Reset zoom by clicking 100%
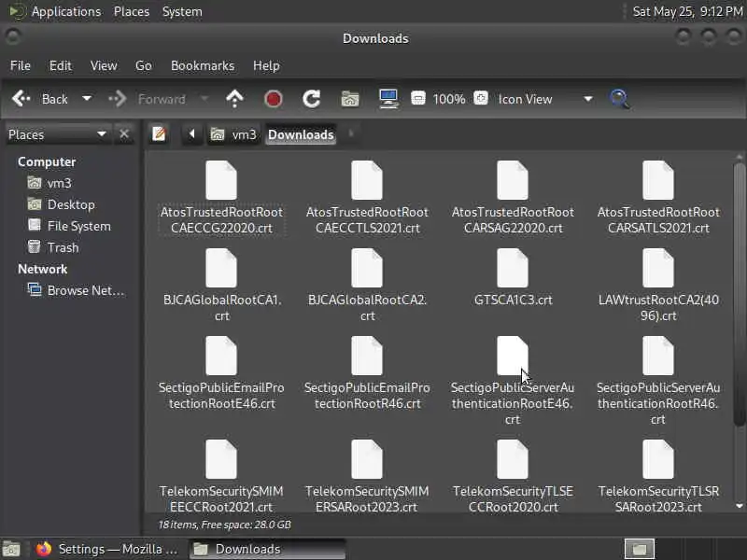This screenshot has height=560, width=747. (x=449, y=99)
